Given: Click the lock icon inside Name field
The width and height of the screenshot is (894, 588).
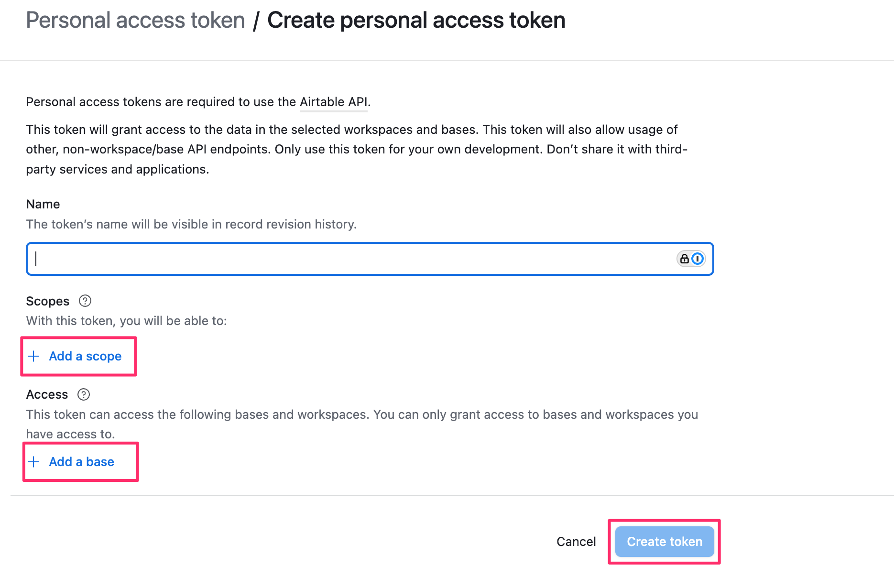Looking at the screenshot, I should (685, 259).
